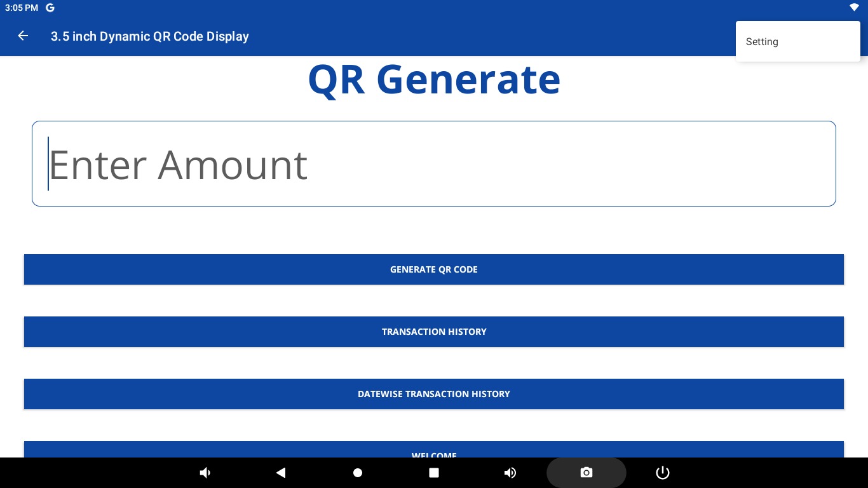This screenshot has height=488, width=868.
Task: Take screenshot using the camera icon
Action: 586,473
